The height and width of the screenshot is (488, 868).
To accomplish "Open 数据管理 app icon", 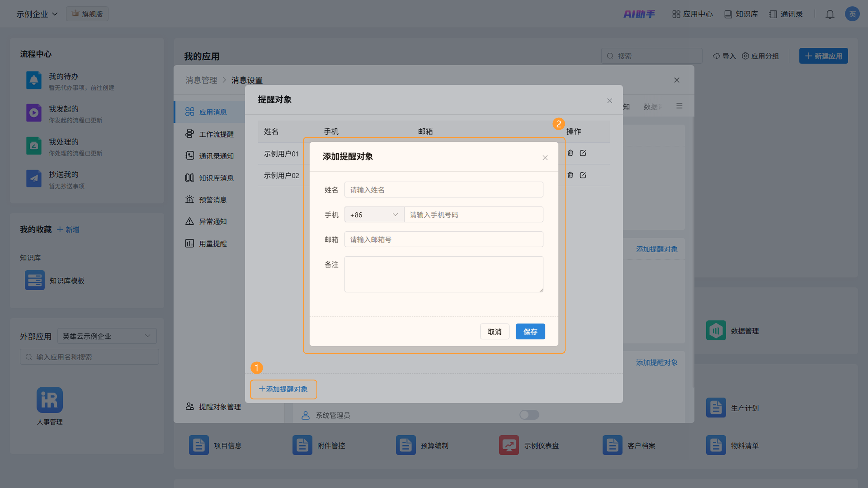I will [x=716, y=330].
